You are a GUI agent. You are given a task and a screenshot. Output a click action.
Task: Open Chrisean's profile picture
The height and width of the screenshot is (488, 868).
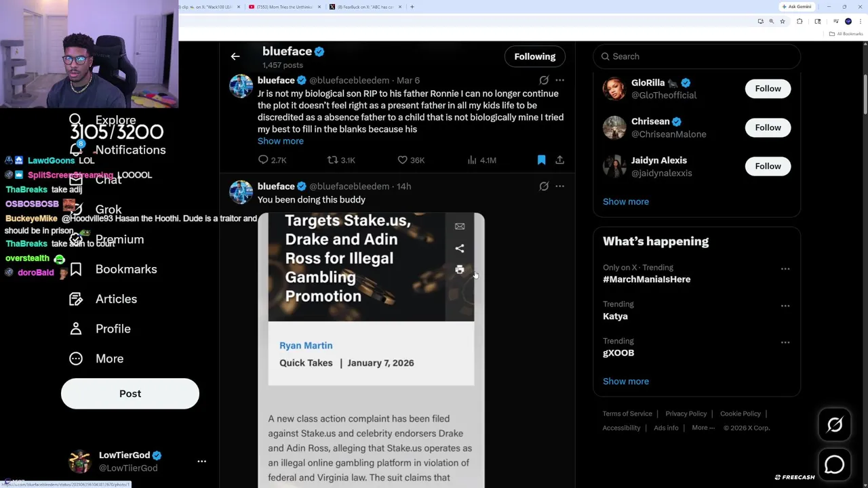(x=614, y=127)
